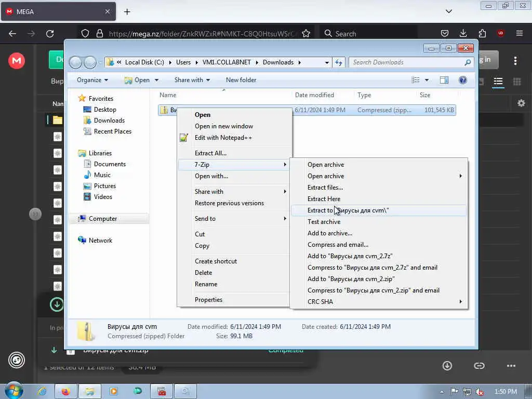Screen dimensions: 532x399
Task: Switch MEGA to grid view
Action: [x=517, y=82]
